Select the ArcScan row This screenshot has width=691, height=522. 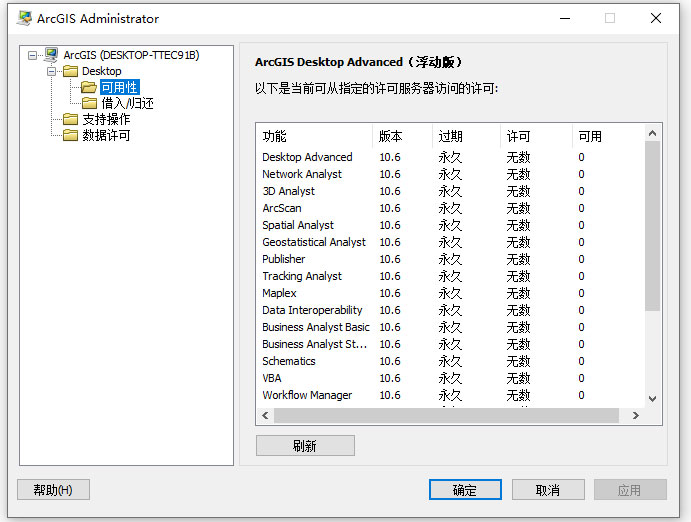point(450,208)
